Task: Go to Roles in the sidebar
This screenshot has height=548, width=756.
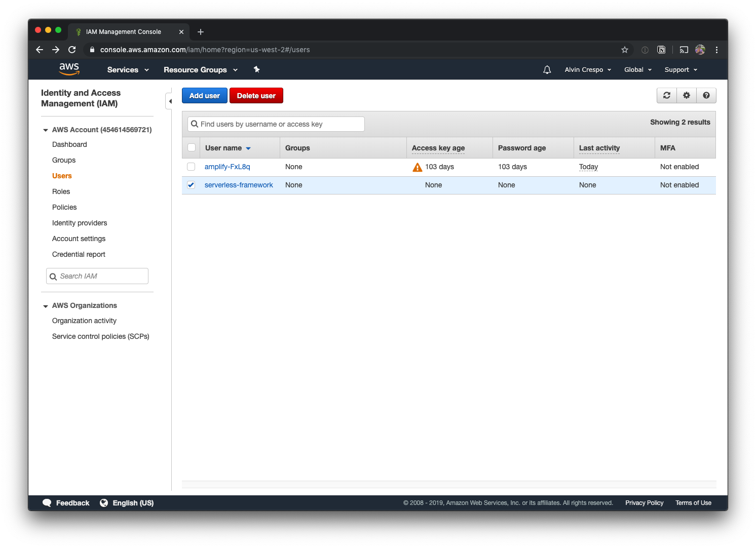Action: 61,191
